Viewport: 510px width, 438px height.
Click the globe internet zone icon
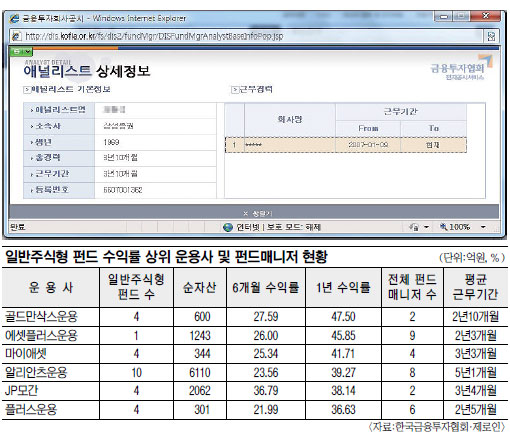(228, 227)
